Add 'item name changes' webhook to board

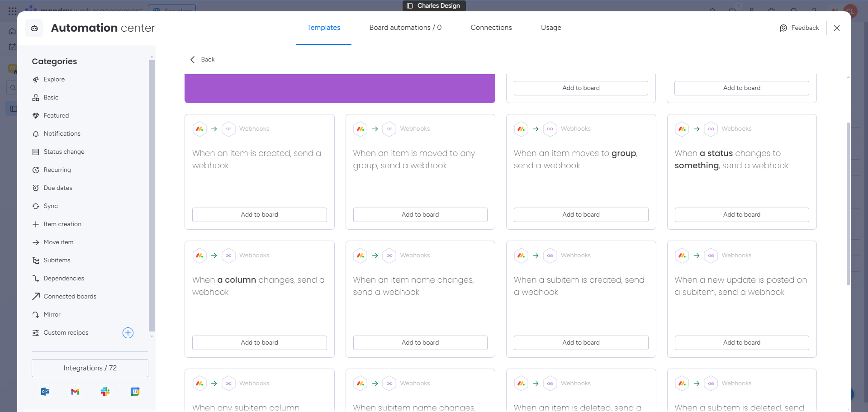420,343
